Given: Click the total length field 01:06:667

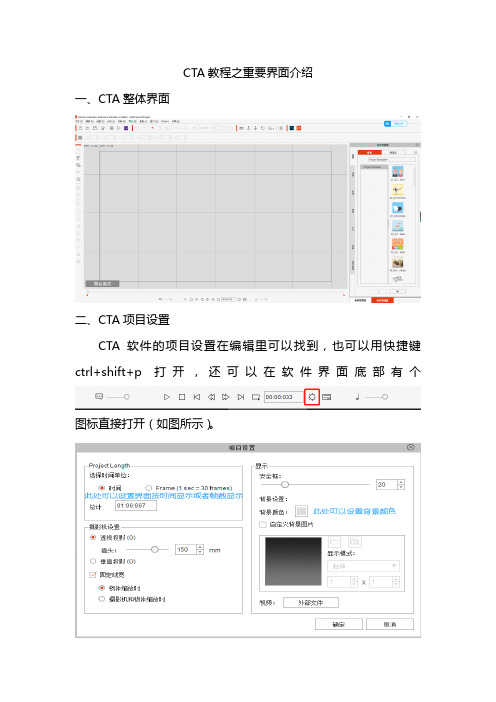Looking at the screenshot, I should pyautogui.click(x=136, y=505).
